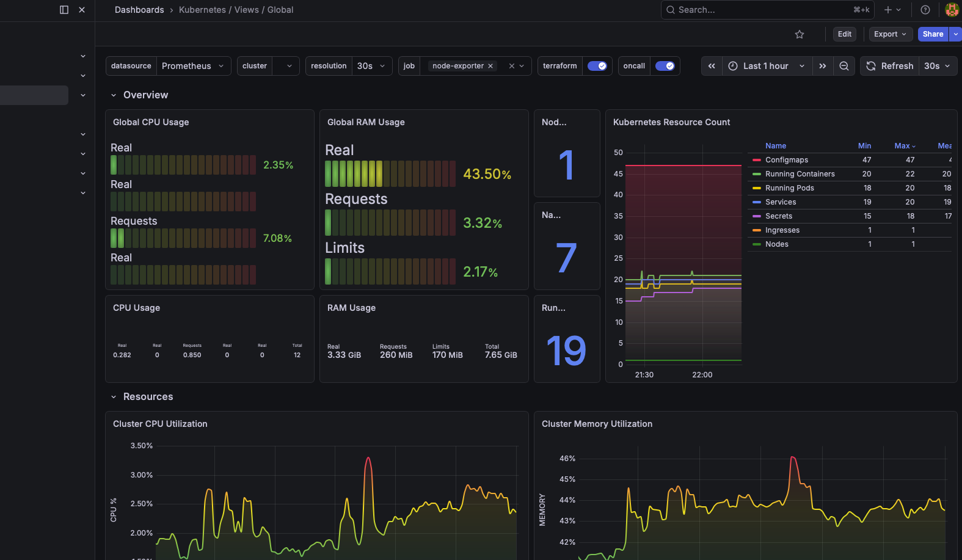
Task: Click RAM Real 3.33 GiB value
Action: point(344,355)
